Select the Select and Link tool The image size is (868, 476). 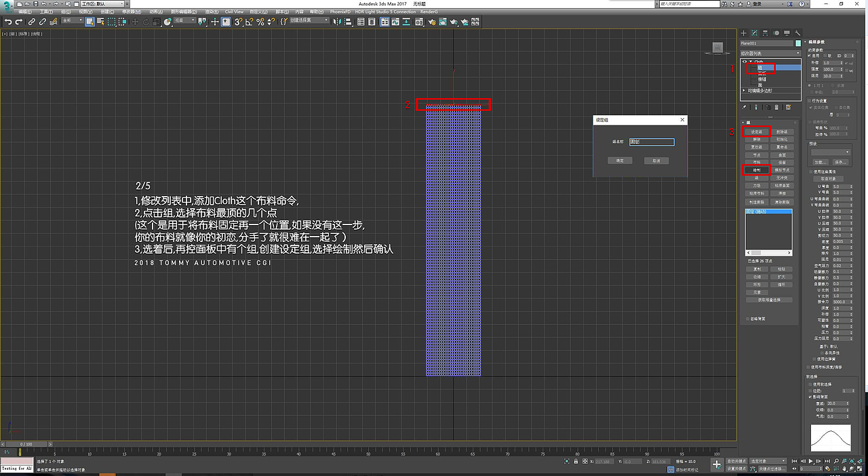(x=32, y=22)
